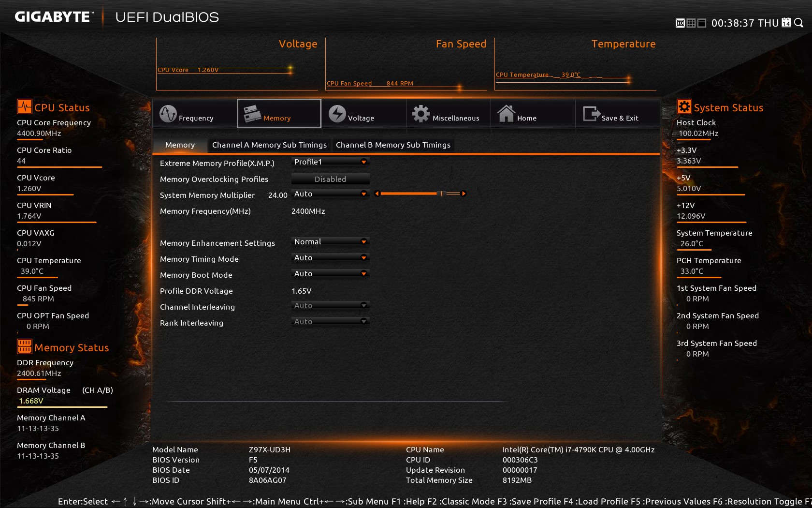
Task: Click the CPU VAXG value 0.012V
Action: coord(29,244)
